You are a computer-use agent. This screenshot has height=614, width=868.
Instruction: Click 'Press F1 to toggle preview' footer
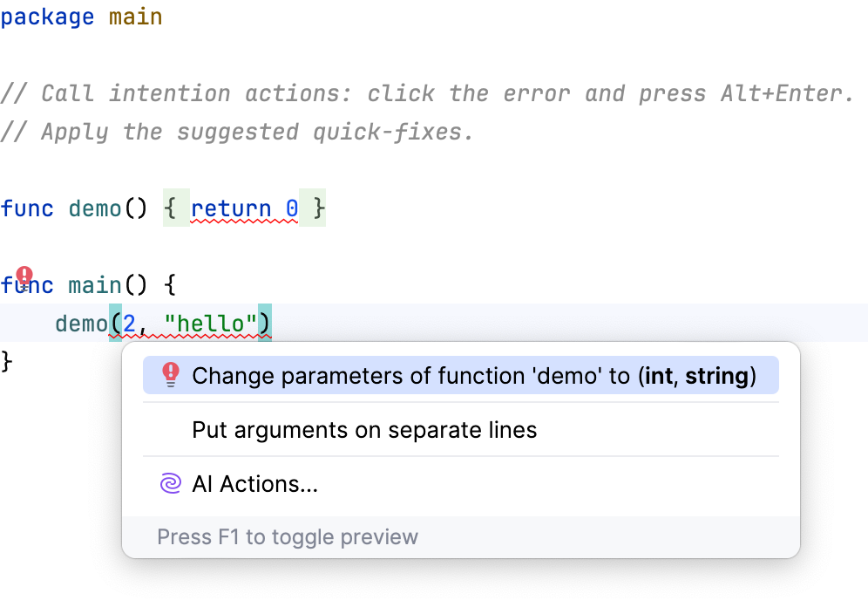(288, 536)
